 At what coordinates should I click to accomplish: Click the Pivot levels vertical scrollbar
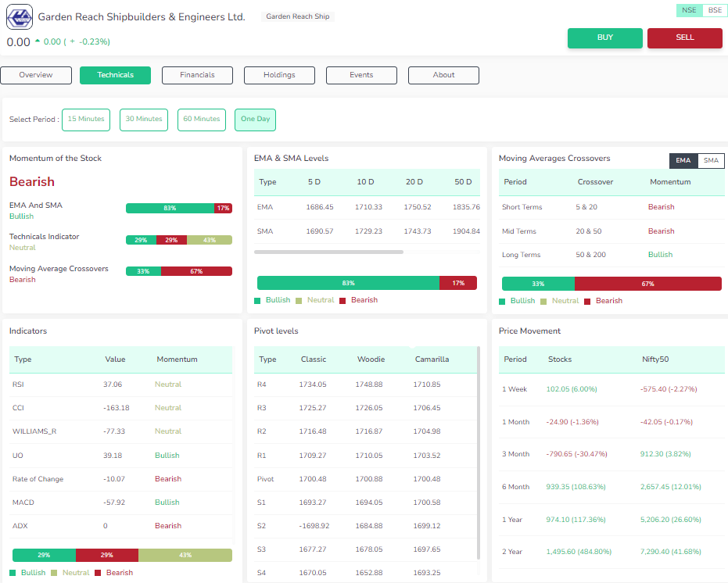coord(479,453)
